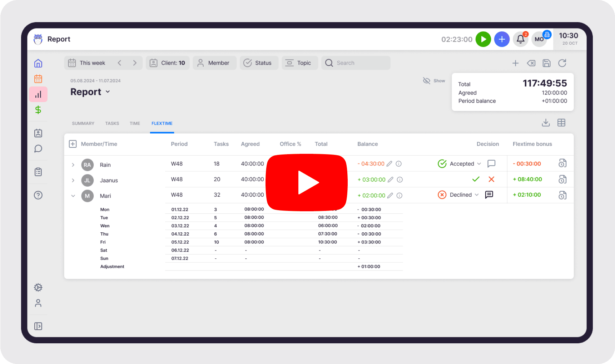
Task: Sort by the Balance column header
Action: (x=367, y=144)
